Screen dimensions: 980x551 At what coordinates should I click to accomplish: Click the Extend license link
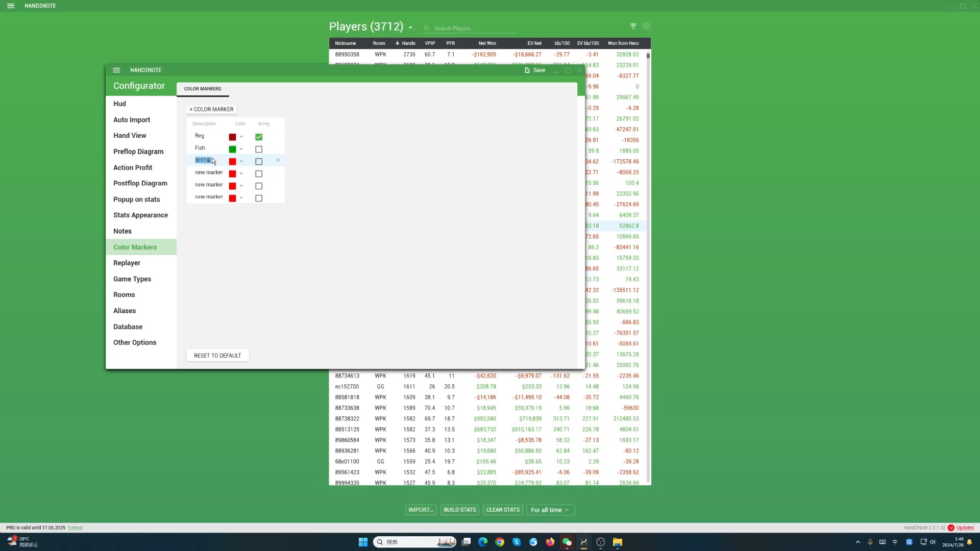click(x=75, y=528)
